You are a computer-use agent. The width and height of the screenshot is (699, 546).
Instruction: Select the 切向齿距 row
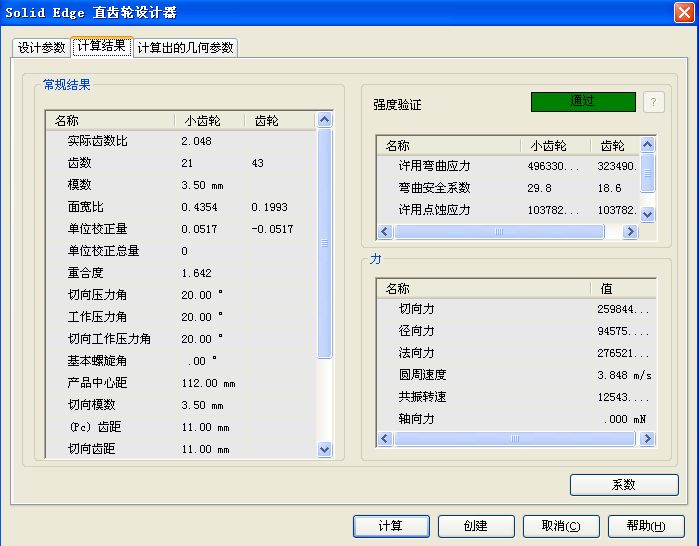(x=181, y=449)
